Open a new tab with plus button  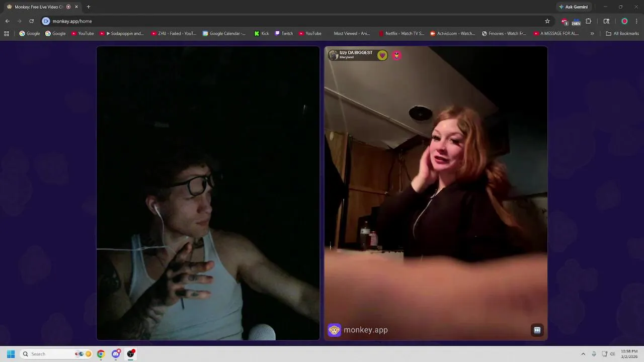[89, 7]
